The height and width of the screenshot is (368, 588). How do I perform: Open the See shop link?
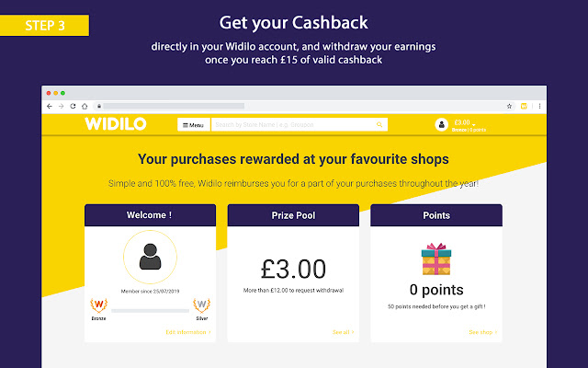click(x=481, y=331)
